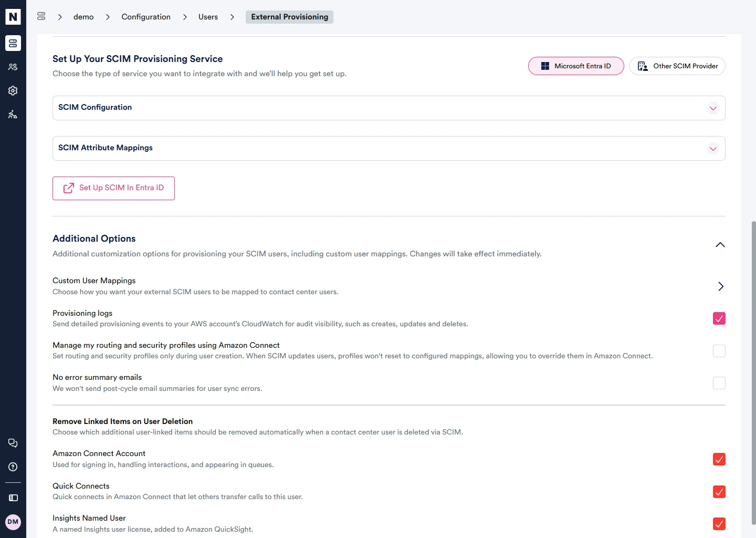Expand the SCIM Attribute Mappings panel
Image resolution: width=756 pixels, height=538 pixels.
[713, 149]
